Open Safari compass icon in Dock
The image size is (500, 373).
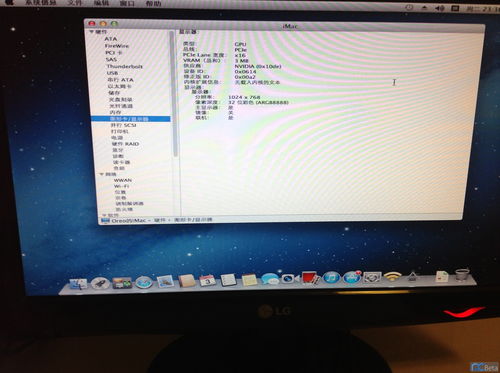click(144, 282)
